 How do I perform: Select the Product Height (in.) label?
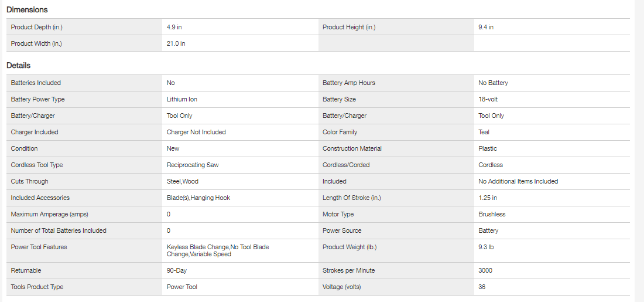(x=349, y=27)
